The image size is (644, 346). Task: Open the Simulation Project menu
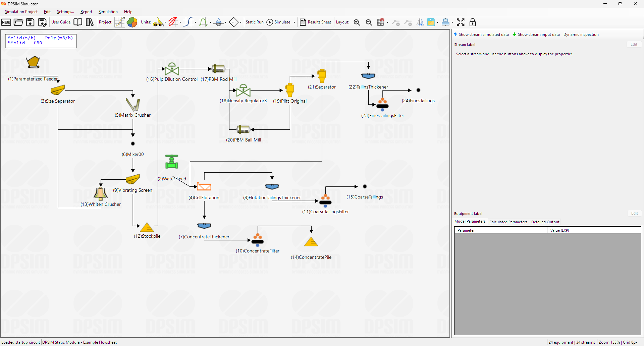point(21,12)
